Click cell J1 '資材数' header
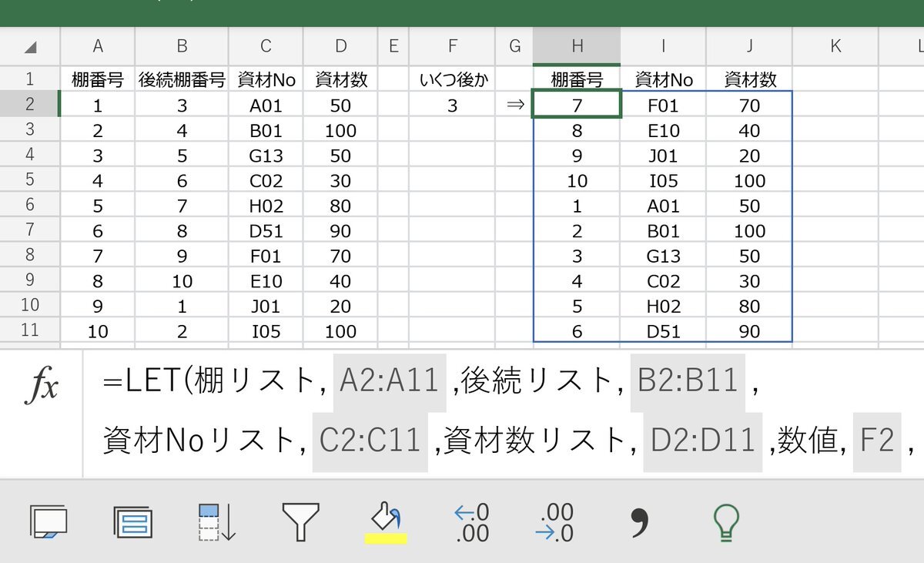The height and width of the screenshot is (563, 924). (750, 79)
